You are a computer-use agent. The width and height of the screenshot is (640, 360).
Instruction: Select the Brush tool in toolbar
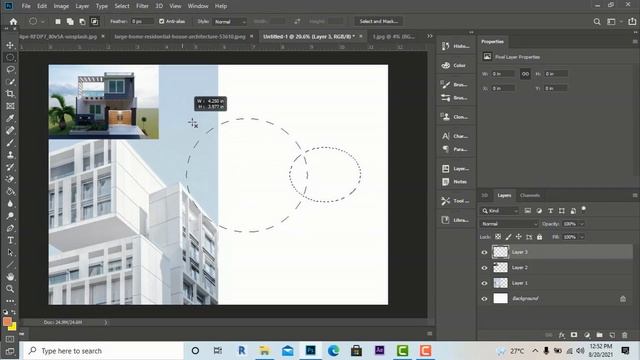(x=10, y=143)
